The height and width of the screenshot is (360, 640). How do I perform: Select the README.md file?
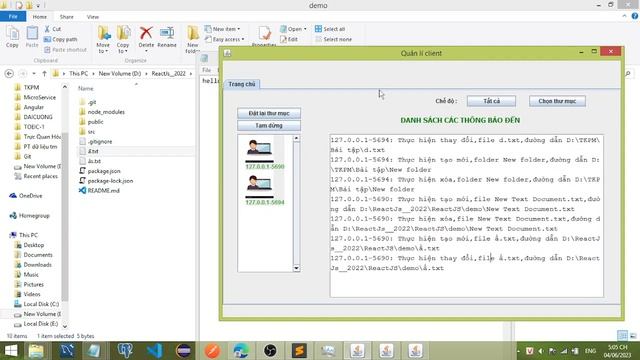(x=104, y=190)
